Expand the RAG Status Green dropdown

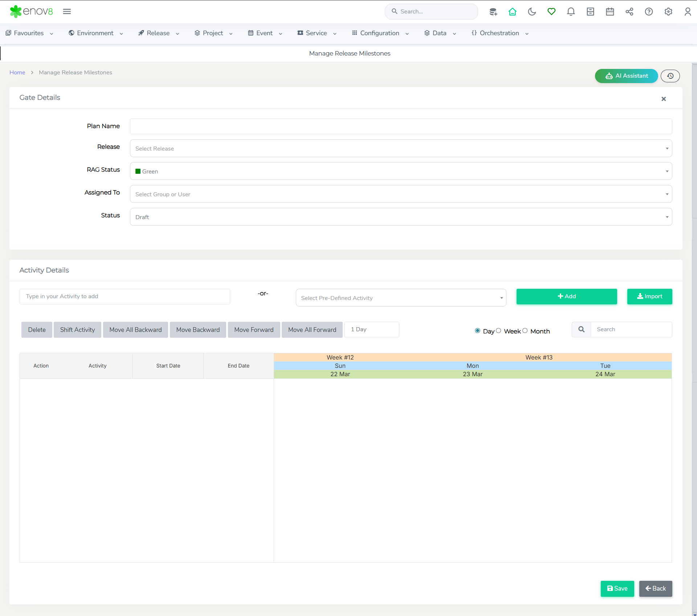coord(401,171)
